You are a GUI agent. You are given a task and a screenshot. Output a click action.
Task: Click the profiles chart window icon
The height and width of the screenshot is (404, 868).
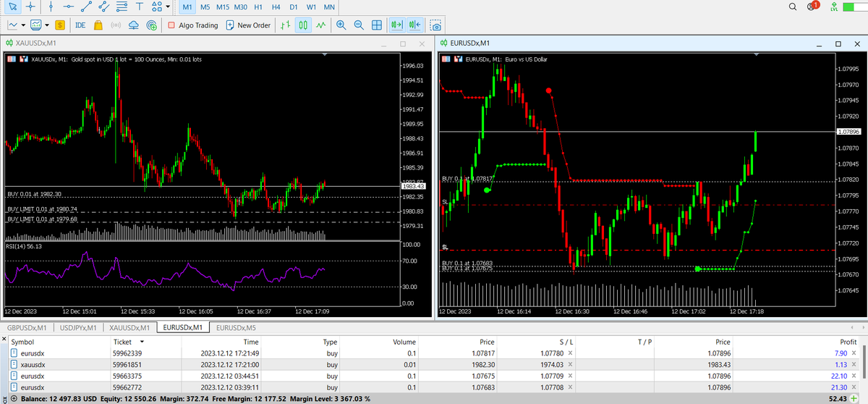click(36, 25)
